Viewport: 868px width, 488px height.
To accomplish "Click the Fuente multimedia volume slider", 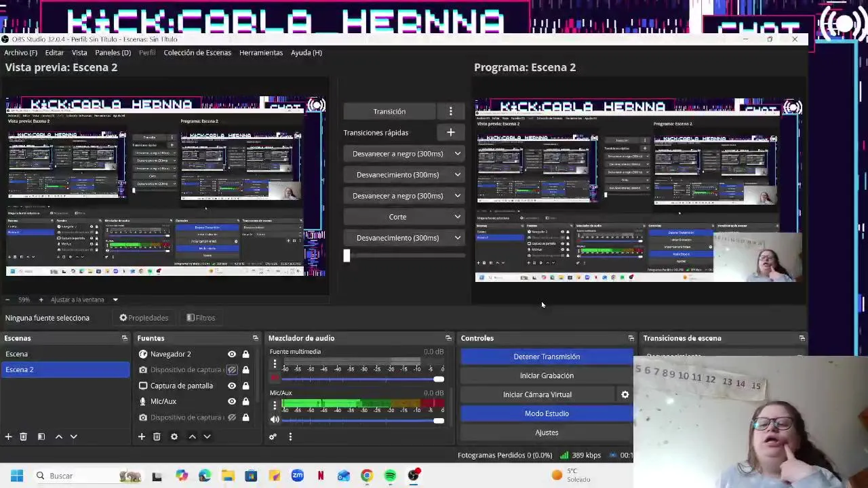I will tap(362, 379).
